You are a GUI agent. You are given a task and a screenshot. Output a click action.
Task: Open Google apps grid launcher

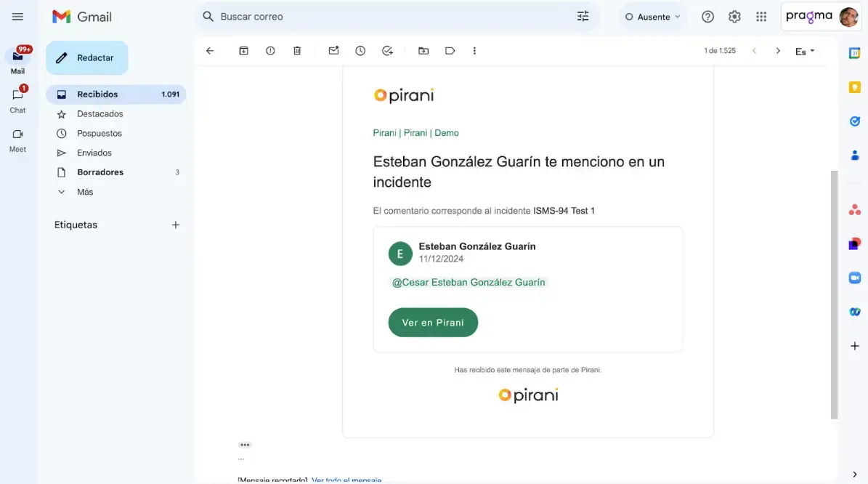761,17
